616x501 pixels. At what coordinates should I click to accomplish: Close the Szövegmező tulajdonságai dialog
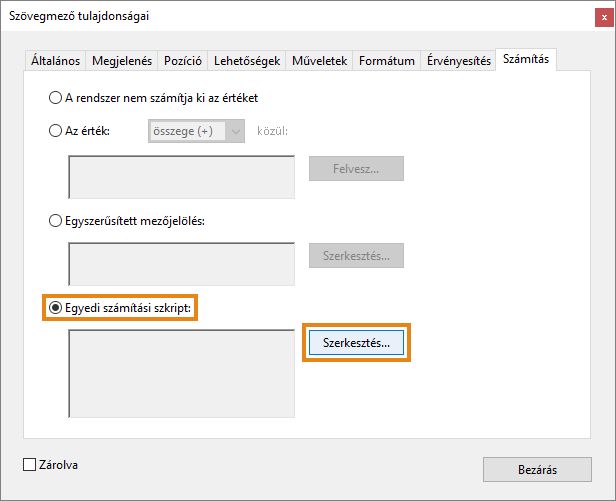coord(604,17)
